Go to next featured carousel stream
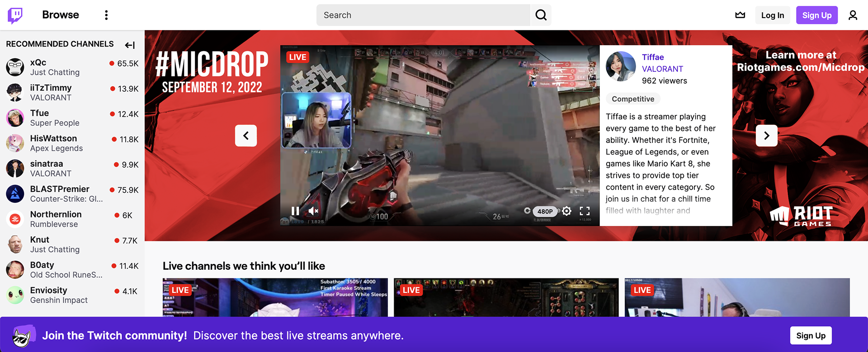The width and height of the screenshot is (868, 352). click(767, 136)
